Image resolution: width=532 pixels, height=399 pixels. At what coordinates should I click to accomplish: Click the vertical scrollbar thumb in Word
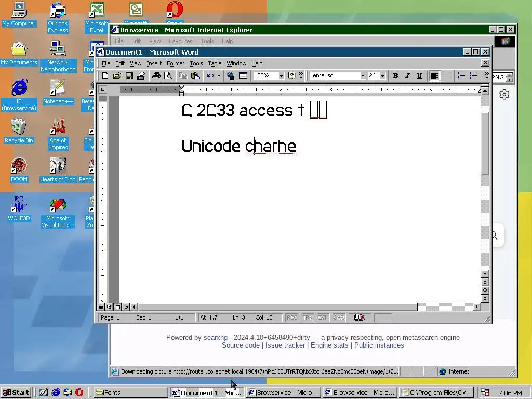[485, 143]
